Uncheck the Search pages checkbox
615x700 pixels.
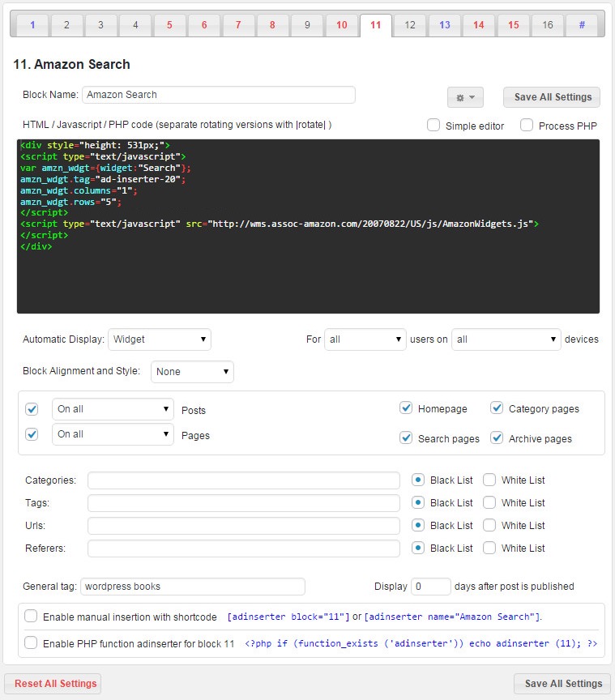point(406,437)
